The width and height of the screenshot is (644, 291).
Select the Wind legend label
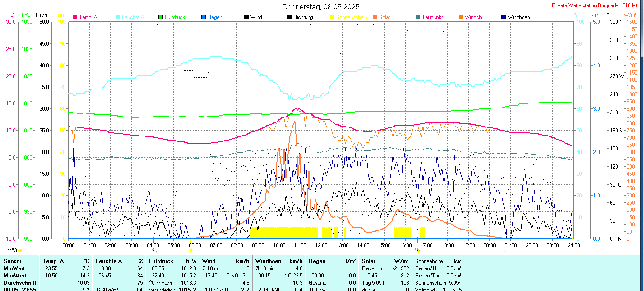point(256,17)
